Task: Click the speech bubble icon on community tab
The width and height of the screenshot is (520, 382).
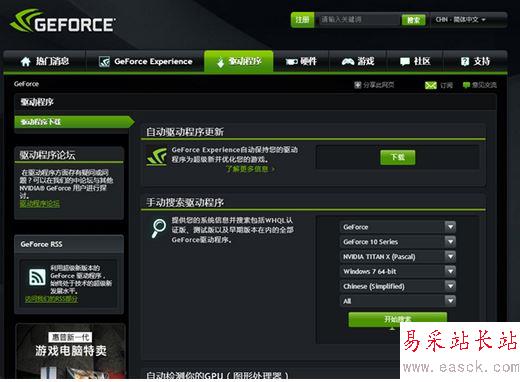Action: coord(405,62)
